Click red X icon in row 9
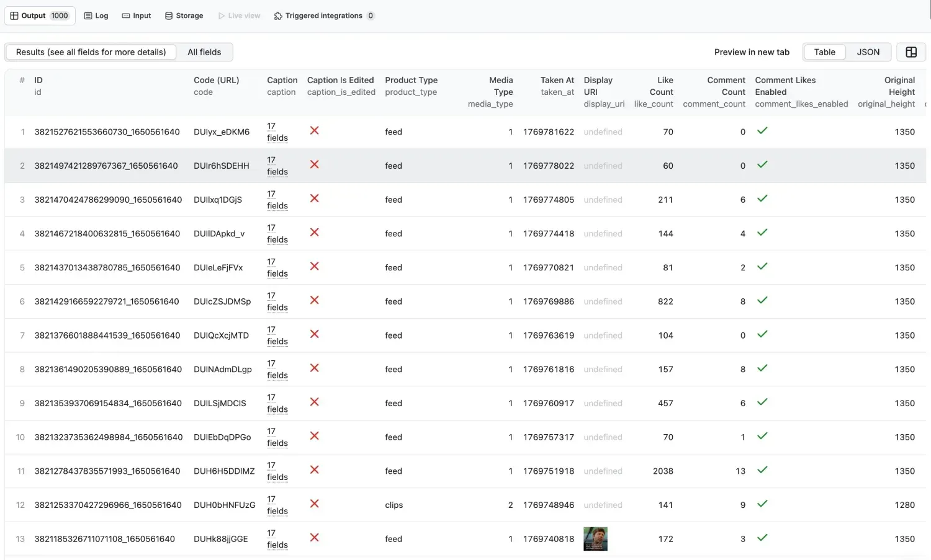931x560 pixels. tap(315, 402)
